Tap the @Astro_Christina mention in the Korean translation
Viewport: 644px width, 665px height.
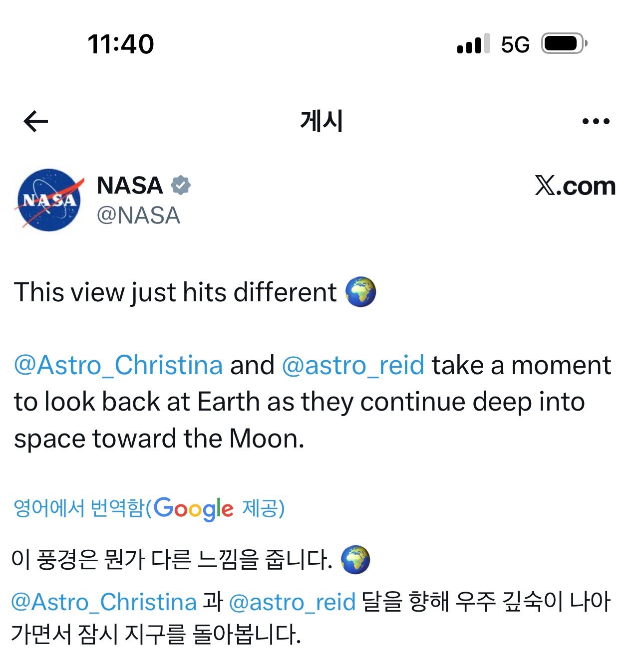104,602
